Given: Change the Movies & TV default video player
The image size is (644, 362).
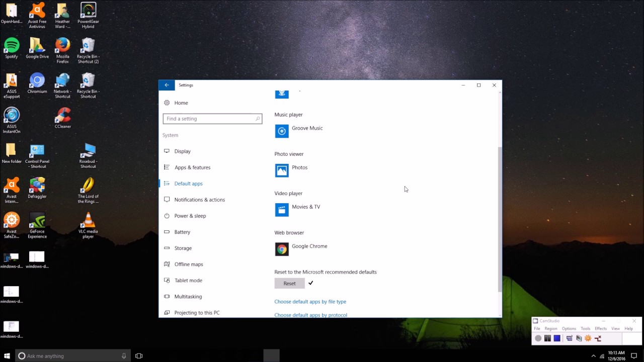Looking at the screenshot, I should point(298,210).
